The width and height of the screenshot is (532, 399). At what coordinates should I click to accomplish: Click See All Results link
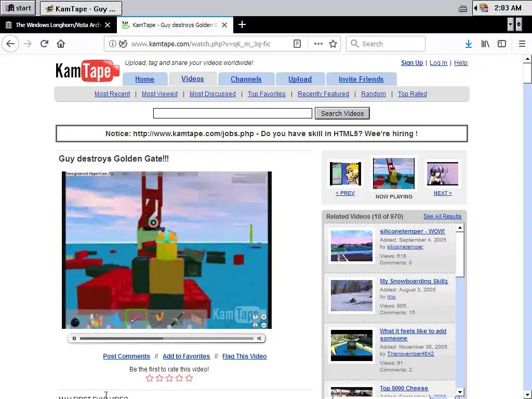click(442, 216)
